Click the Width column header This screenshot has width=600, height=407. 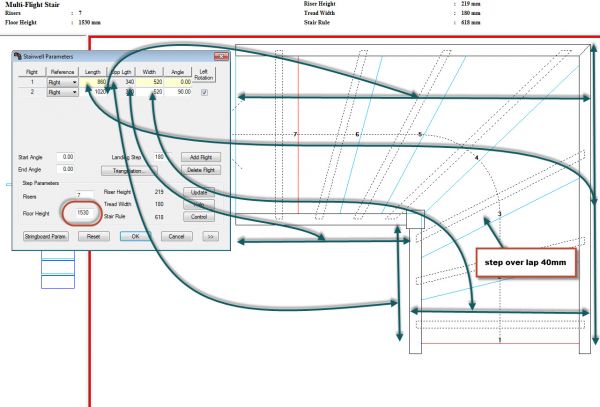(149, 72)
